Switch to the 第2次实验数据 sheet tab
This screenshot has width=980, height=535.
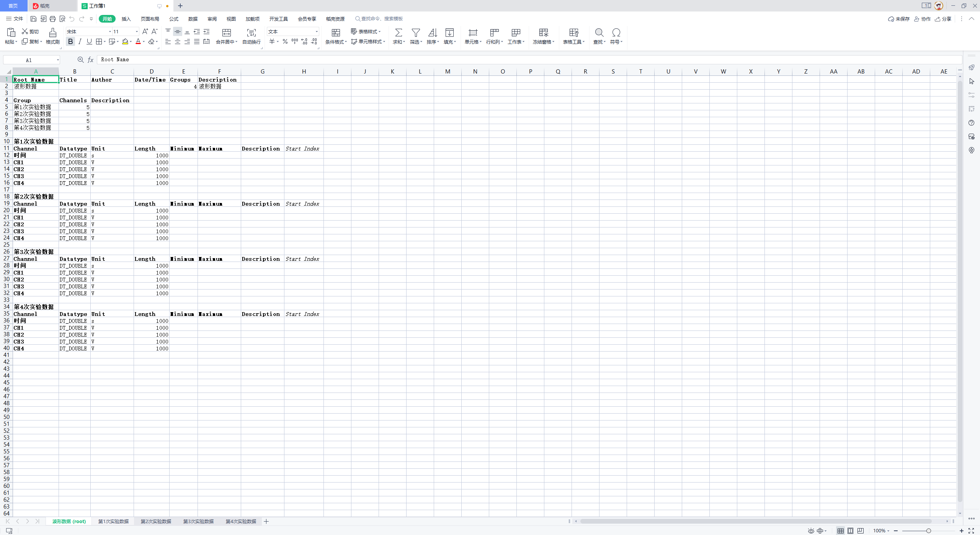[156, 521]
